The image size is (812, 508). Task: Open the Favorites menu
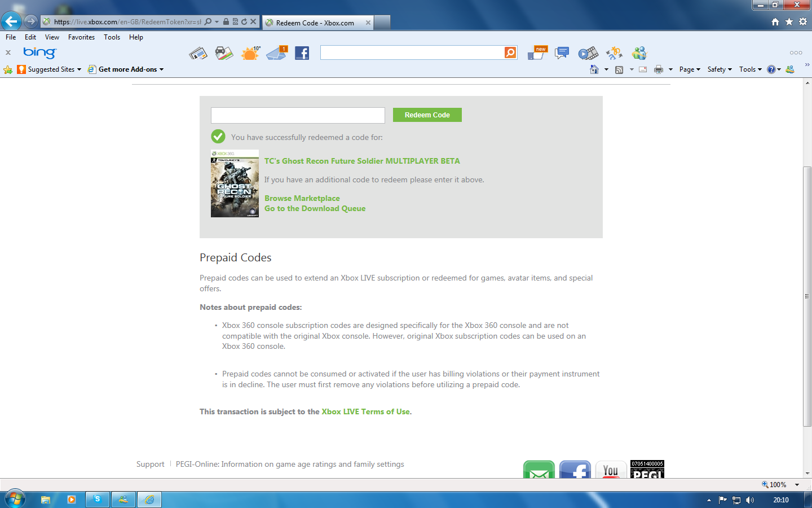pyautogui.click(x=81, y=37)
